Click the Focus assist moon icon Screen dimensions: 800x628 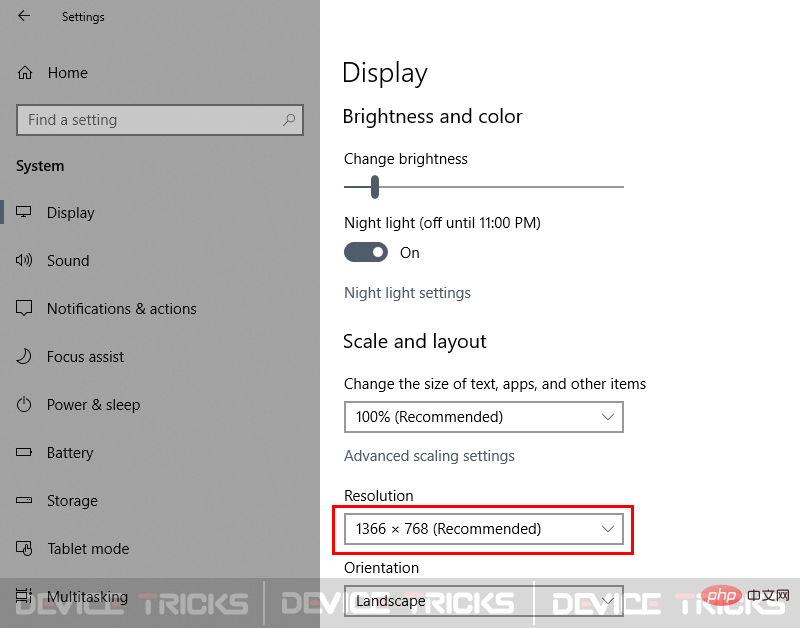pyautogui.click(x=23, y=356)
